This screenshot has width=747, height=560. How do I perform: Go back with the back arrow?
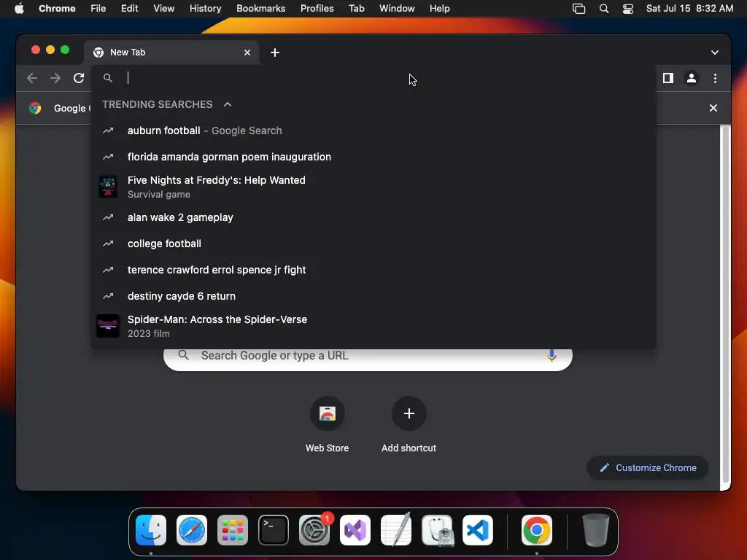tap(32, 78)
